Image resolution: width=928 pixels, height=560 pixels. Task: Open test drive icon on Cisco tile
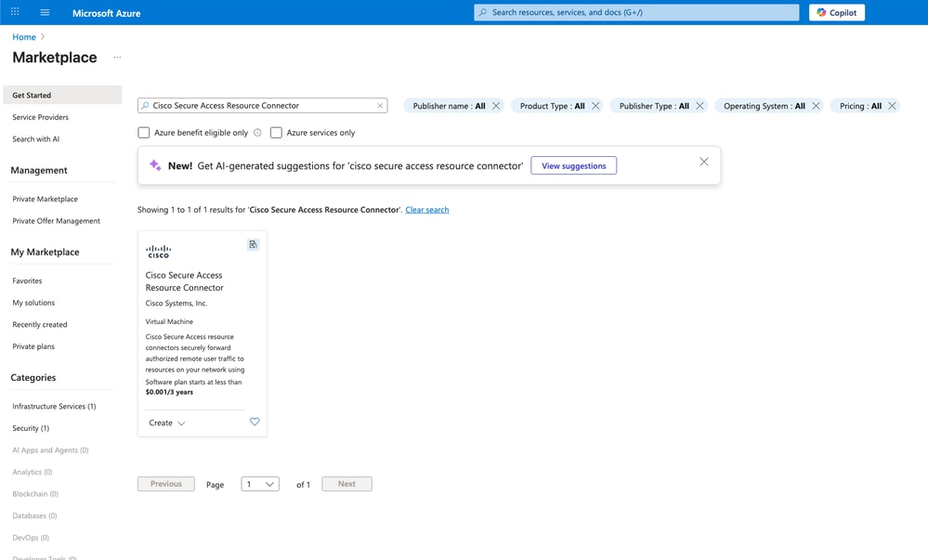253,243
